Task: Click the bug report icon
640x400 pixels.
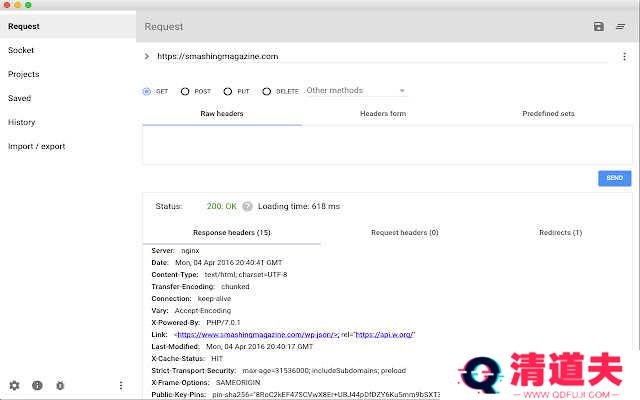Action: point(60,385)
